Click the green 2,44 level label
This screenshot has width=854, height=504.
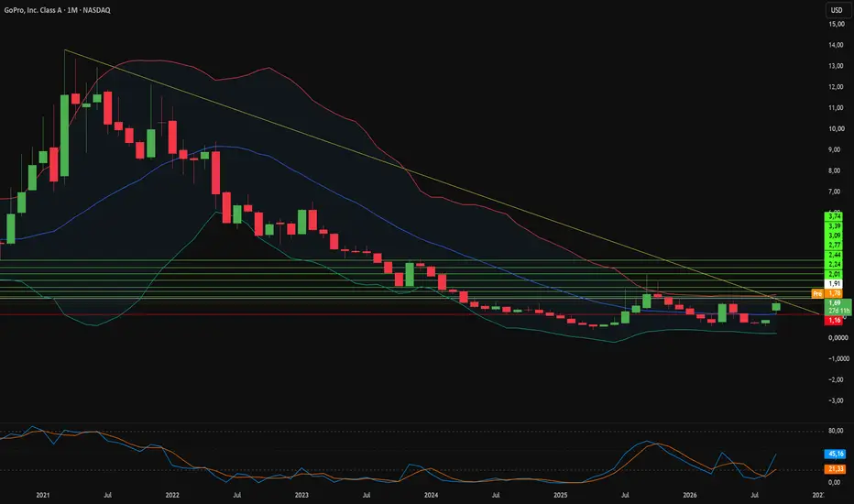(835, 255)
